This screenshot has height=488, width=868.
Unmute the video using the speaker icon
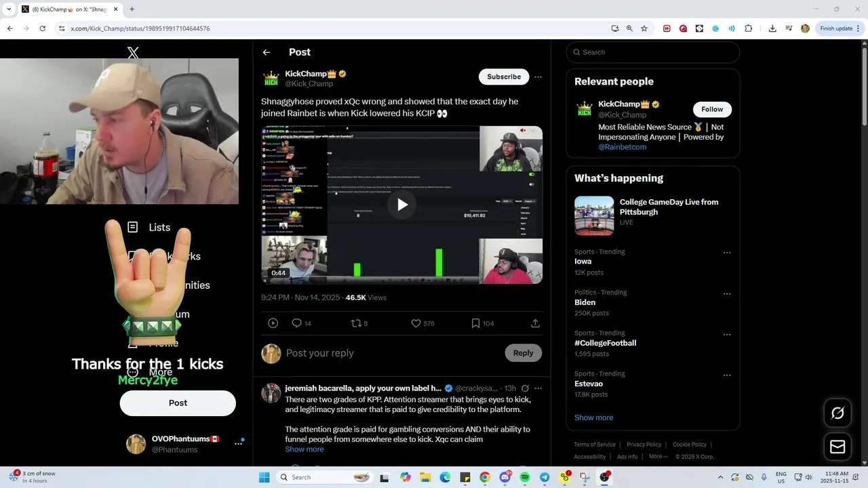pos(523,130)
